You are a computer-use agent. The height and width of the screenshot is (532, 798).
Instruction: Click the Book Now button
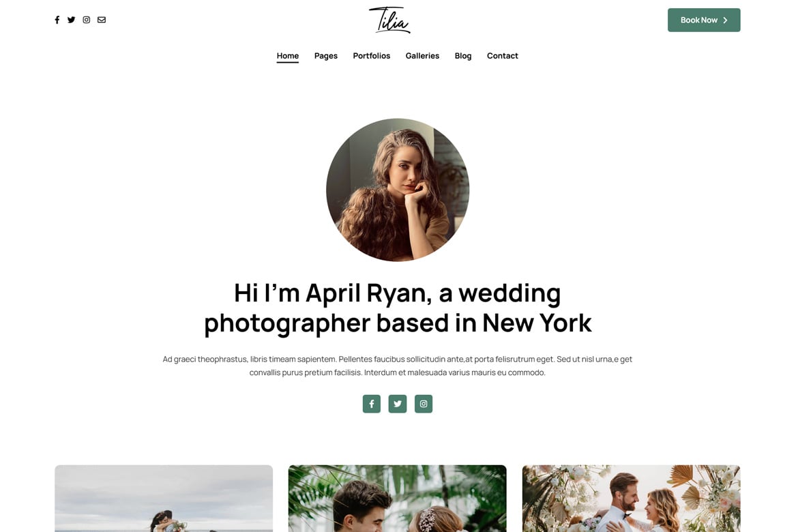(x=704, y=20)
